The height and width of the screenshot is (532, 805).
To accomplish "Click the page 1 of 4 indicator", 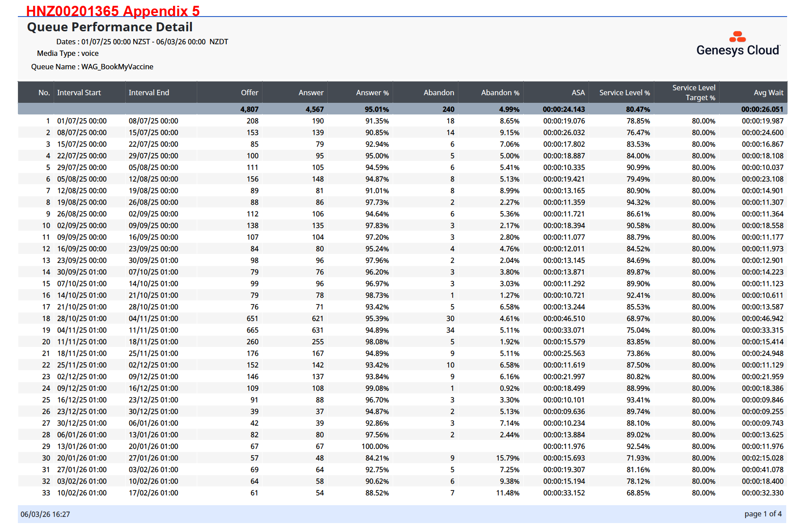I will (763, 514).
